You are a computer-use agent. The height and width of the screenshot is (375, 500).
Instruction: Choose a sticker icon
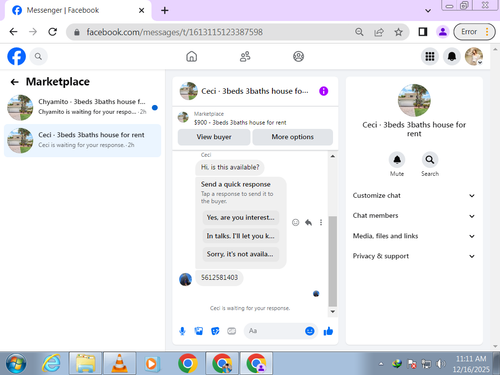tap(215, 331)
